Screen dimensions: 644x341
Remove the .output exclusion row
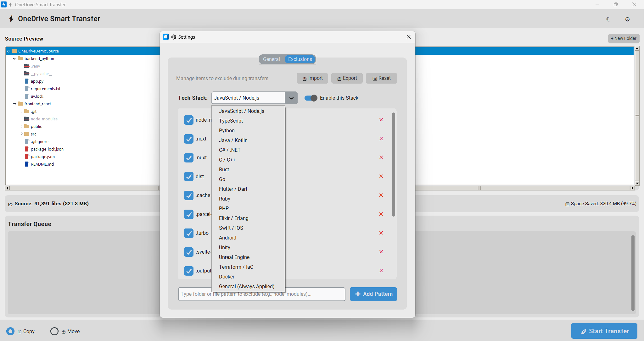381,271
